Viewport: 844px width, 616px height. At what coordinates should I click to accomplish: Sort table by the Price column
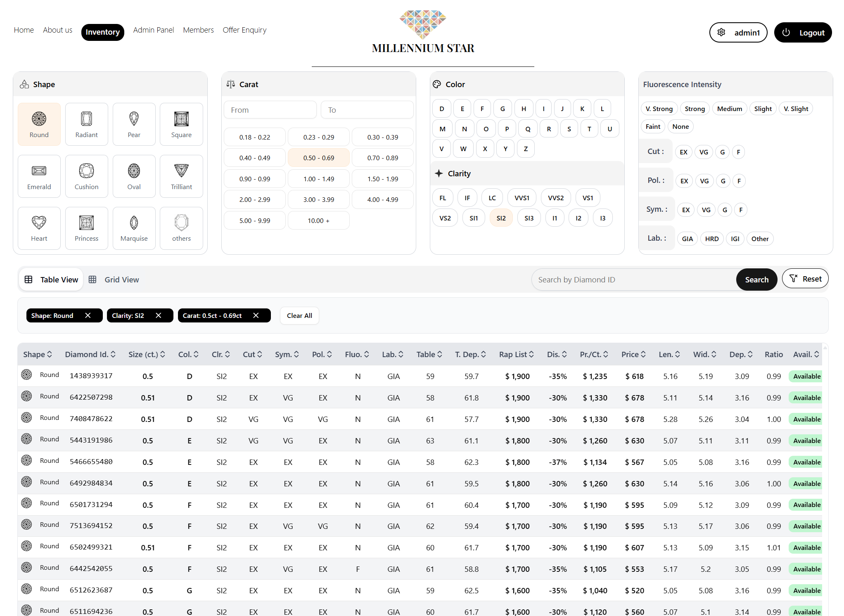click(x=633, y=354)
